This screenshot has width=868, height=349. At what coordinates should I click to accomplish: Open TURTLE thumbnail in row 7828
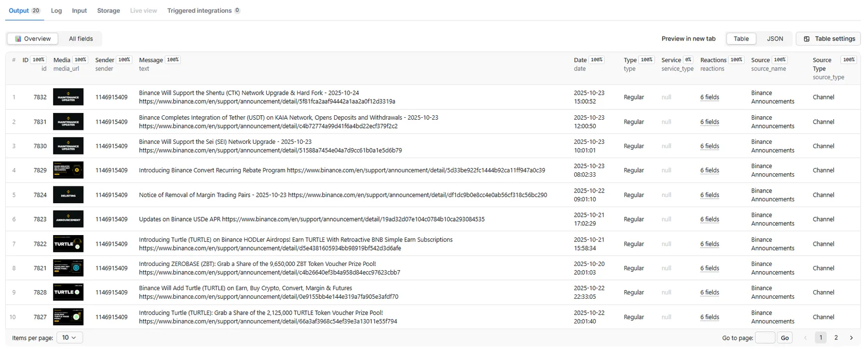(x=68, y=293)
